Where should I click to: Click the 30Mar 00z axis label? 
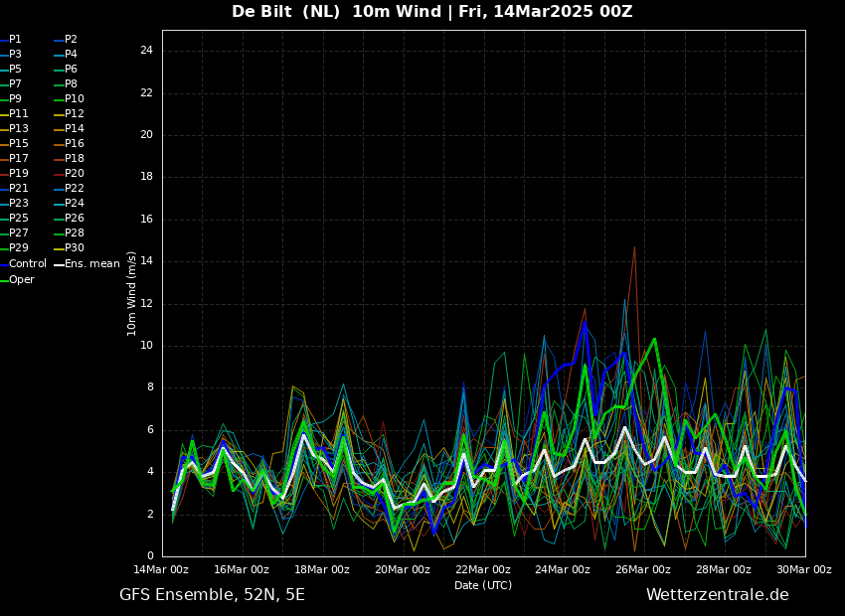click(x=804, y=569)
